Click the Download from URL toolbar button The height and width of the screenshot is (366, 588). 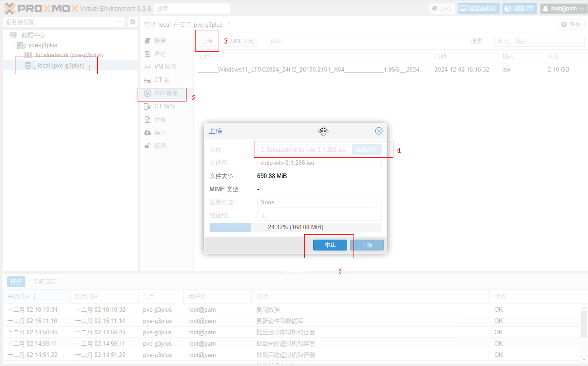[x=239, y=41]
